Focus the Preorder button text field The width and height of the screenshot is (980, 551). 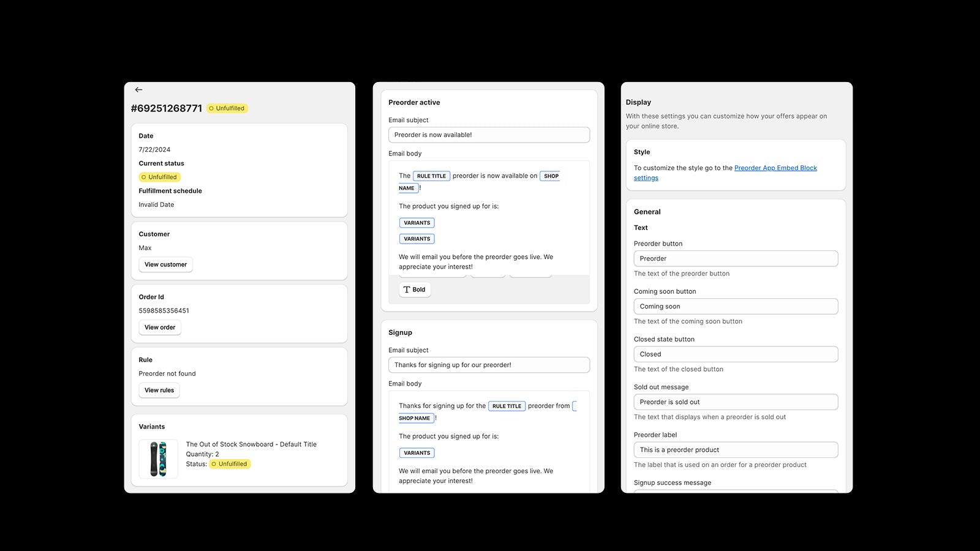click(736, 258)
